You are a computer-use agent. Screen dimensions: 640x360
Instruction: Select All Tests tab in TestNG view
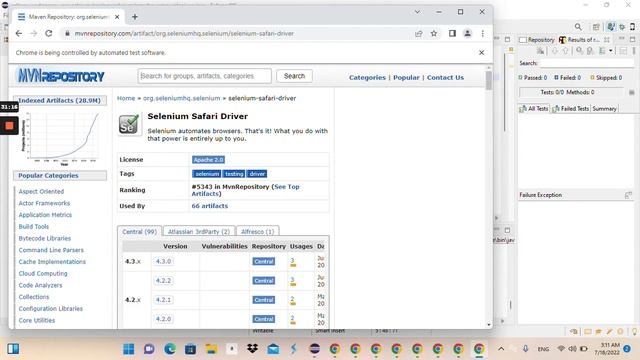click(534, 109)
